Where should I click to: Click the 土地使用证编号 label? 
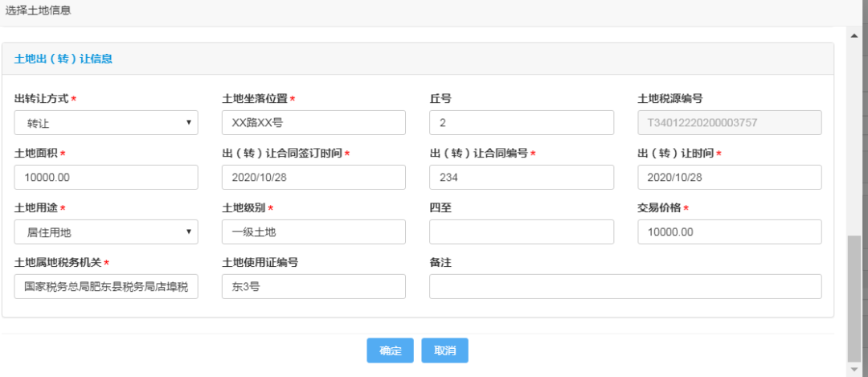click(x=260, y=262)
